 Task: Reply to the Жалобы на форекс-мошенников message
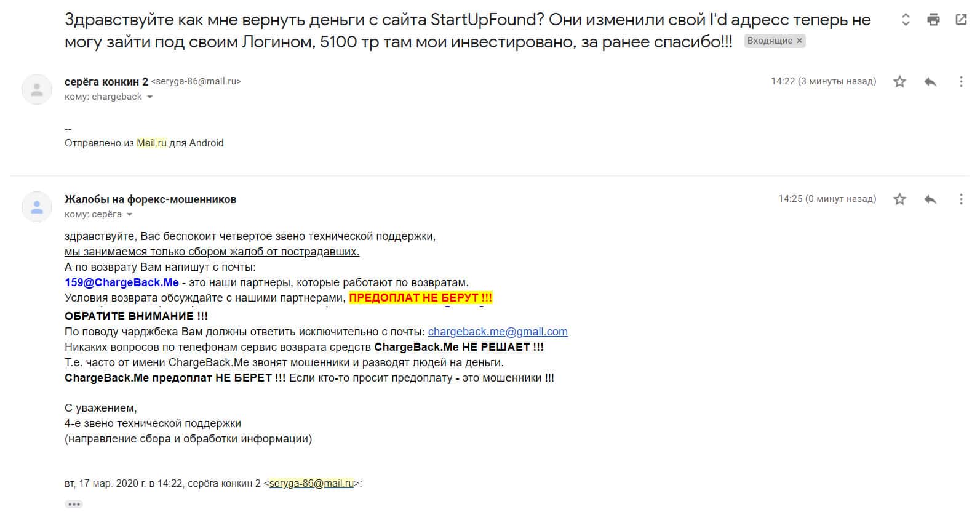click(x=930, y=199)
